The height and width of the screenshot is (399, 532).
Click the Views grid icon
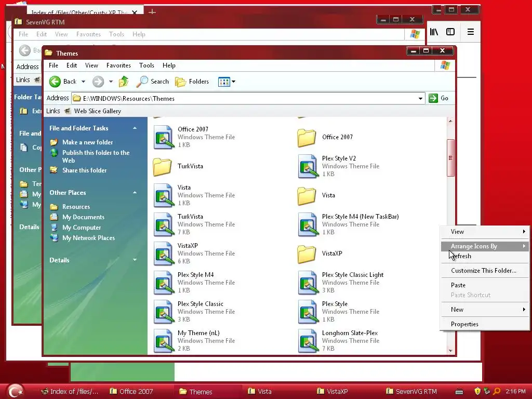click(224, 82)
